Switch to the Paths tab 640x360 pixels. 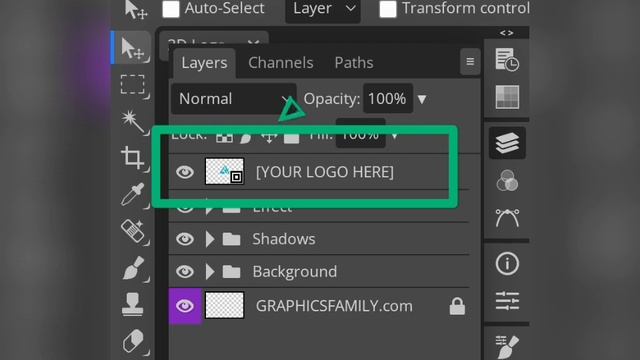click(x=354, y=63)
